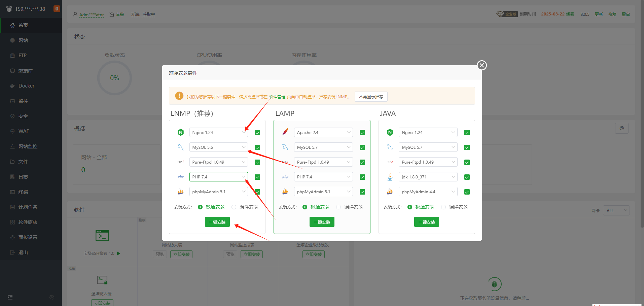Click the page vertical scrollbar

click(642, 114)
